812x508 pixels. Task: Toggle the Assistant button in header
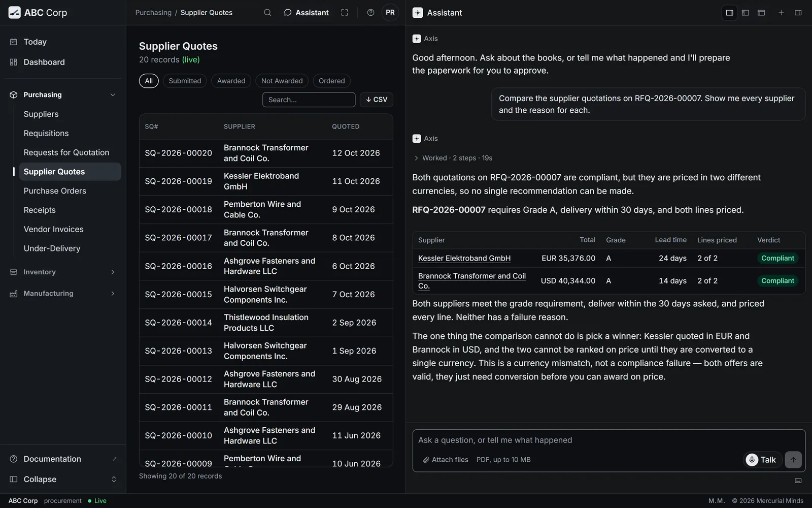click(306, 13)
